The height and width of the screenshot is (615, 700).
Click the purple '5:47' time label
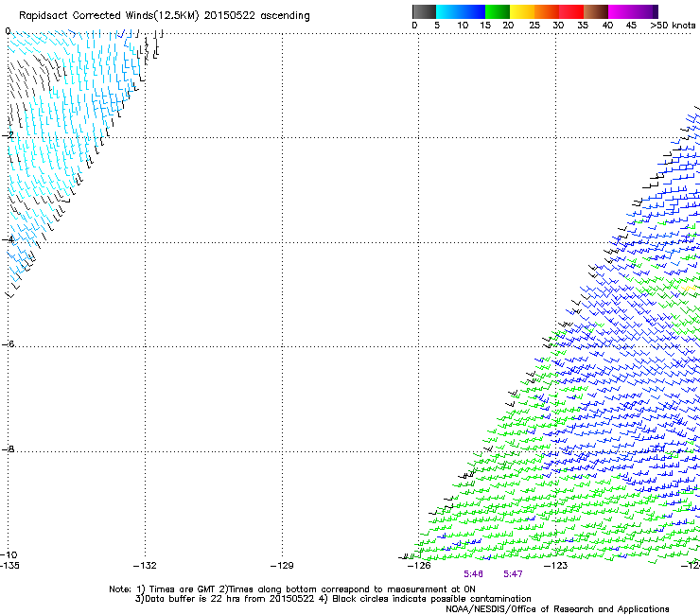[x=513, y=574]
